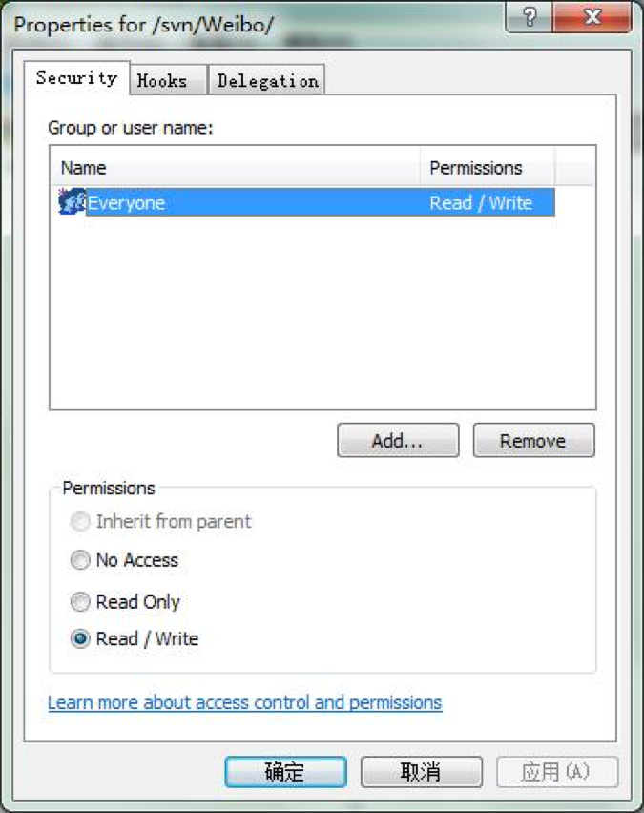
Task: Click the 应用 (A) apply button
Action: (557, 772)
